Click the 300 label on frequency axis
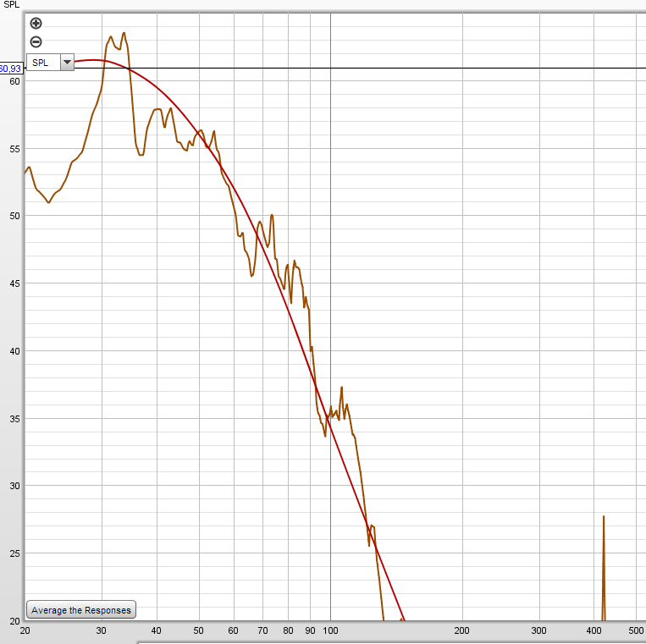The height and width of the screenshot is (644, 646). coord(538,630)
